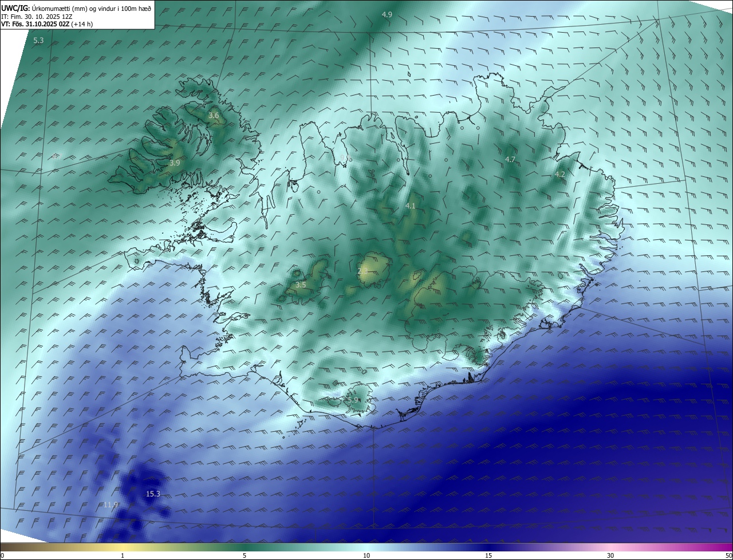This screenshot has width=733, height=560.
Task: Click the color scale tick label 0
Action: (x=2, y=556)
